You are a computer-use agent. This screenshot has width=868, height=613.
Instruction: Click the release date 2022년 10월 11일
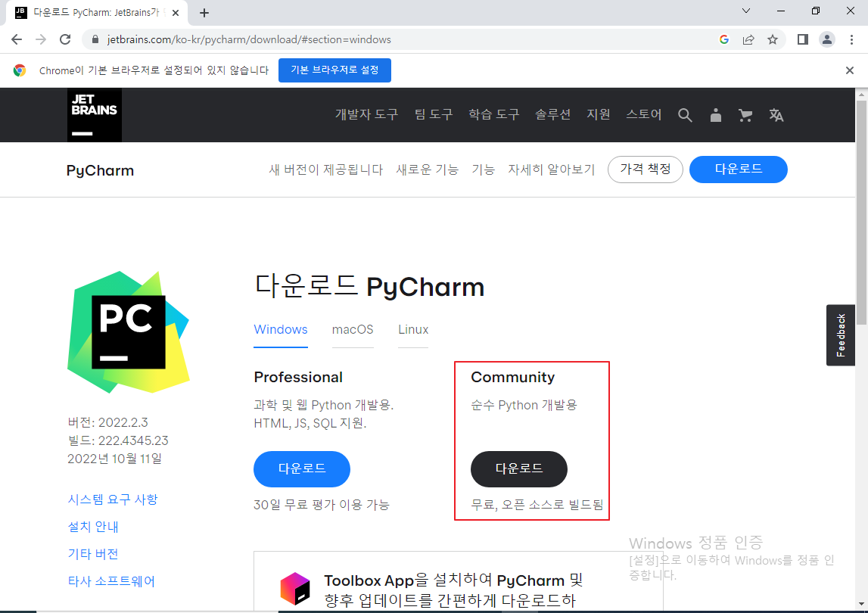[x=114, y=459]
